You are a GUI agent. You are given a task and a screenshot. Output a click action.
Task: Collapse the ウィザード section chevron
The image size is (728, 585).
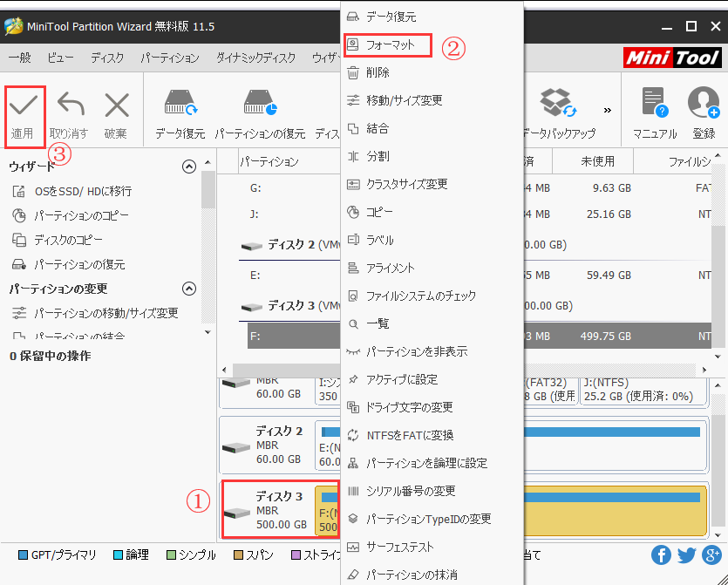[188, 167]
